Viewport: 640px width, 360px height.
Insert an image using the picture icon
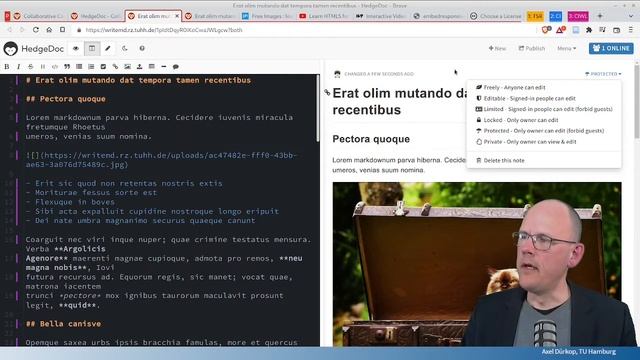coord(127,67)
